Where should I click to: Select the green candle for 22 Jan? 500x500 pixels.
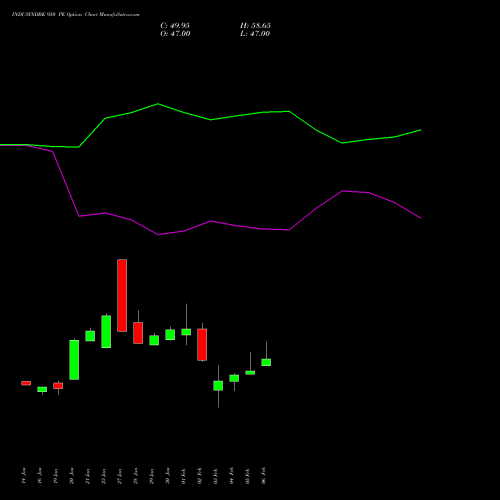pos(106,332)
